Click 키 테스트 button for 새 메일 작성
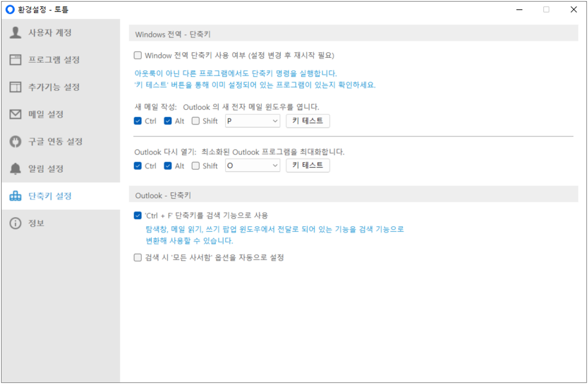The height and width of the screenshot is (384, 588). (308, 121)
